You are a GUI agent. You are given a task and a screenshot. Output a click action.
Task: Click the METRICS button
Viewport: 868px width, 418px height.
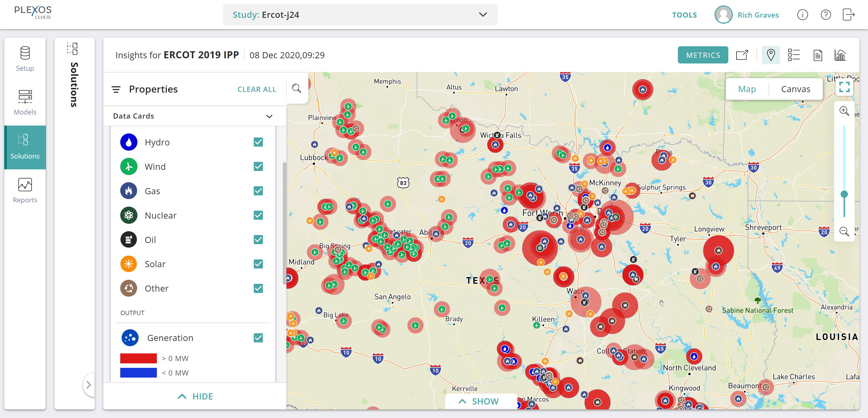pyautogui.click(x=703, y=55)
